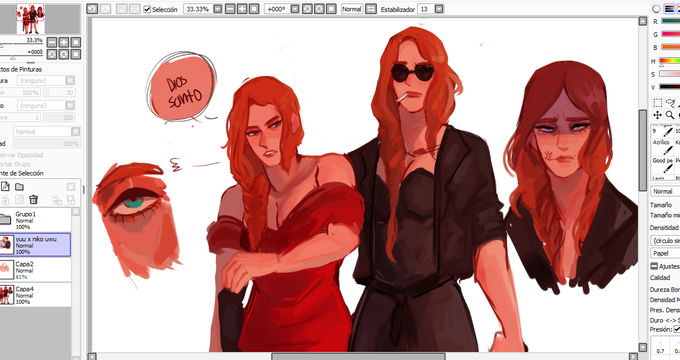Click the navigator rotate-left button

(52, 54)
